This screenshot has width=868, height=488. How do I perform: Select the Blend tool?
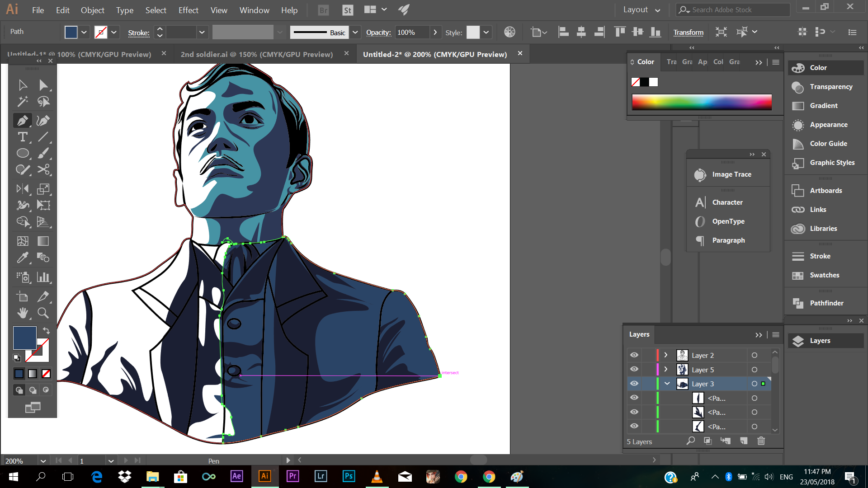tap(43, 258)
